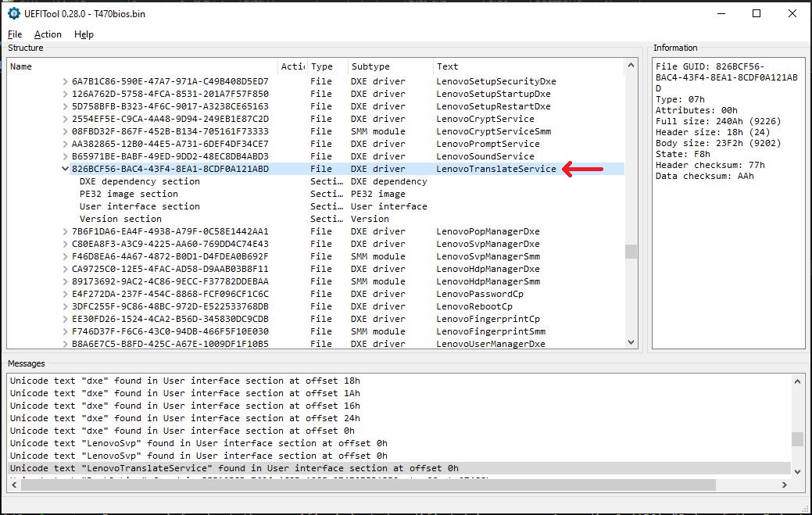Expand the LenovoHdpManagerSmm node
This screenshot has width=812, height=515.
click(65, 281)
